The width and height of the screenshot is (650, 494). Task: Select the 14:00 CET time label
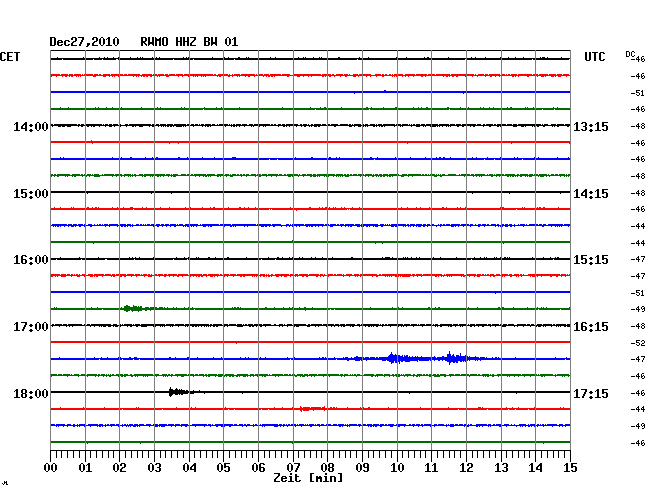(31, 126)
